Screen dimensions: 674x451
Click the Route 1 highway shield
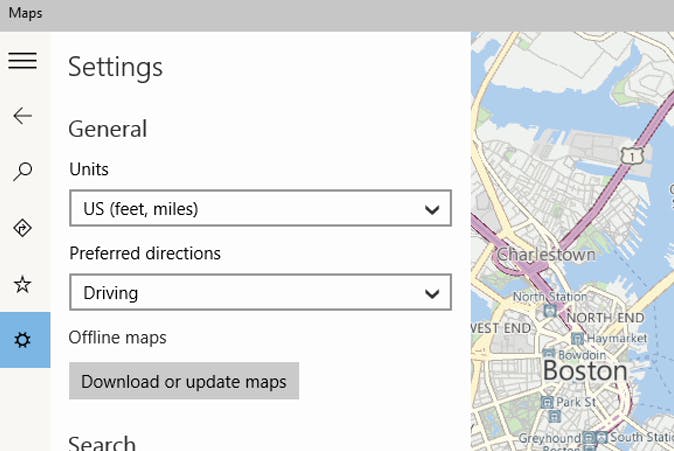[x=629, y=155]
